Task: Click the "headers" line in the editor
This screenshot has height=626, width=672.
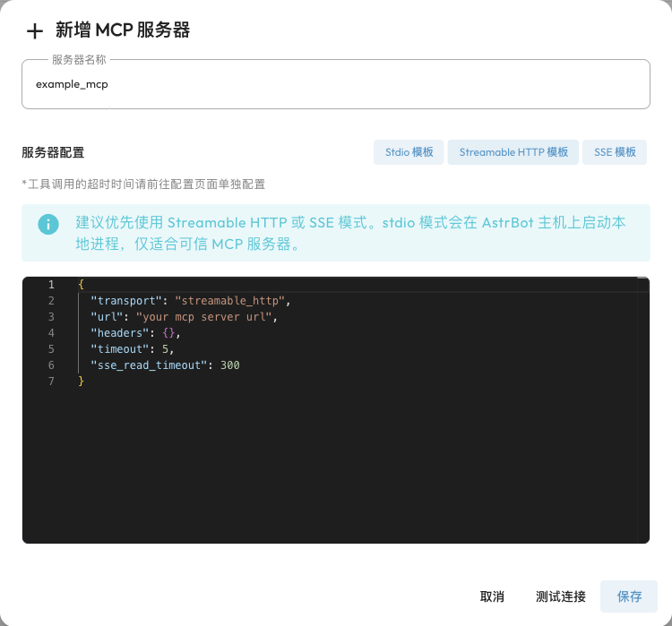Action: coord(135,333)
